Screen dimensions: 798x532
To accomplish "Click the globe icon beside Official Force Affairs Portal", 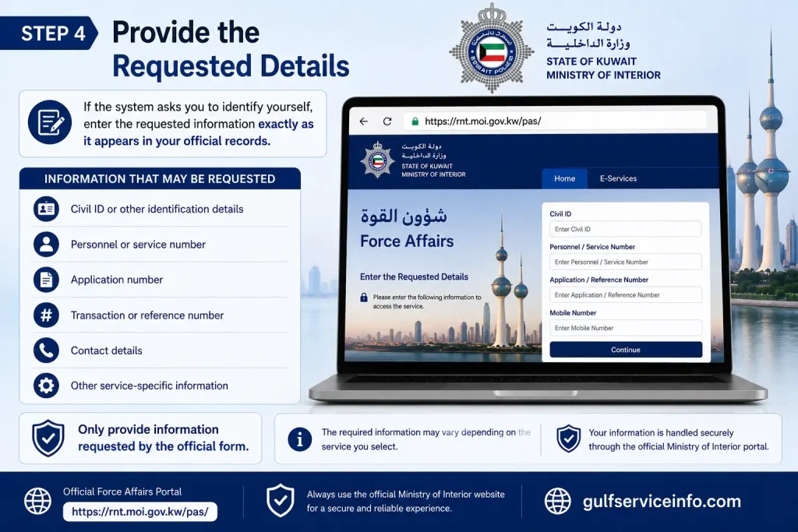I will coord(37,501).
